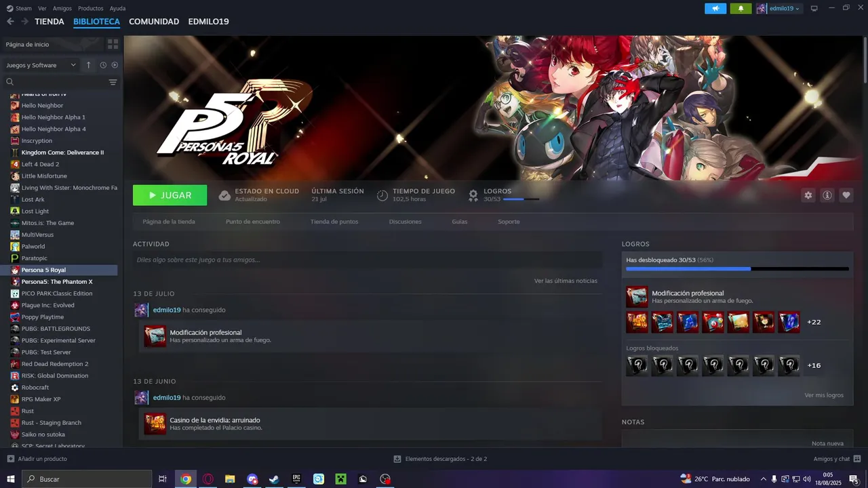Open the Productos menu
The image size is (868, 488).
click(91, 8)
